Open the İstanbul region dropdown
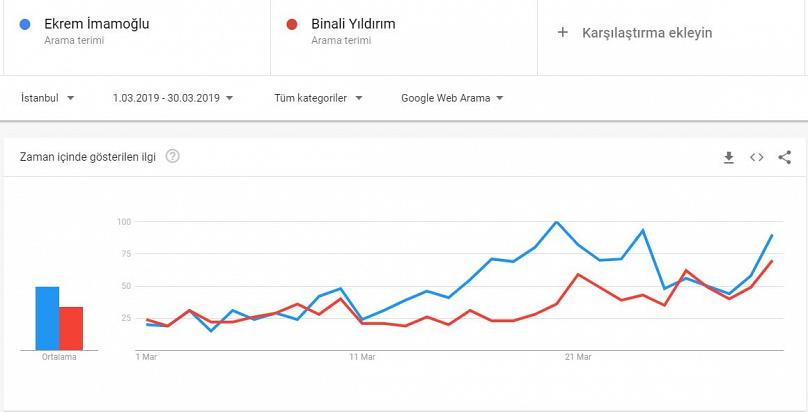 [x=47, y=98]
